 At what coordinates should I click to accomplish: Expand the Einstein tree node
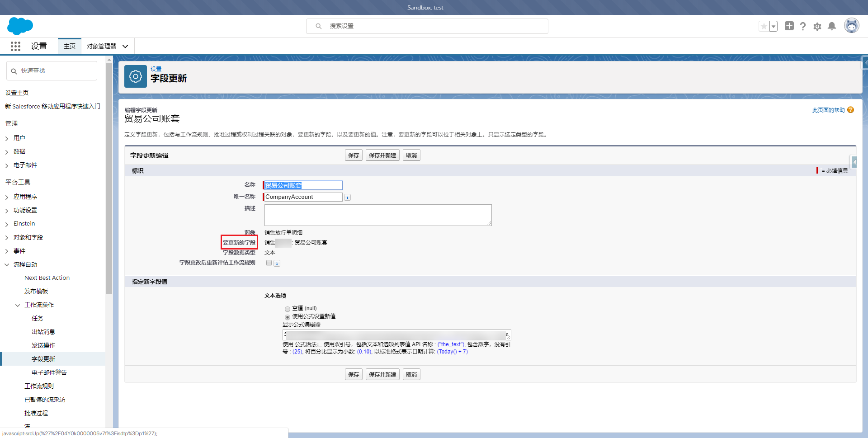[7, 224]
